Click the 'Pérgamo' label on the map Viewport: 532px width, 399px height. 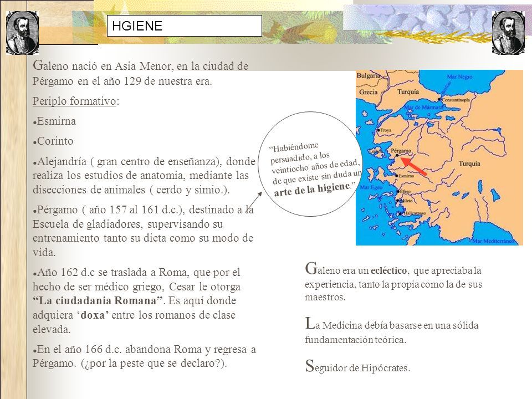click(401, 151)
